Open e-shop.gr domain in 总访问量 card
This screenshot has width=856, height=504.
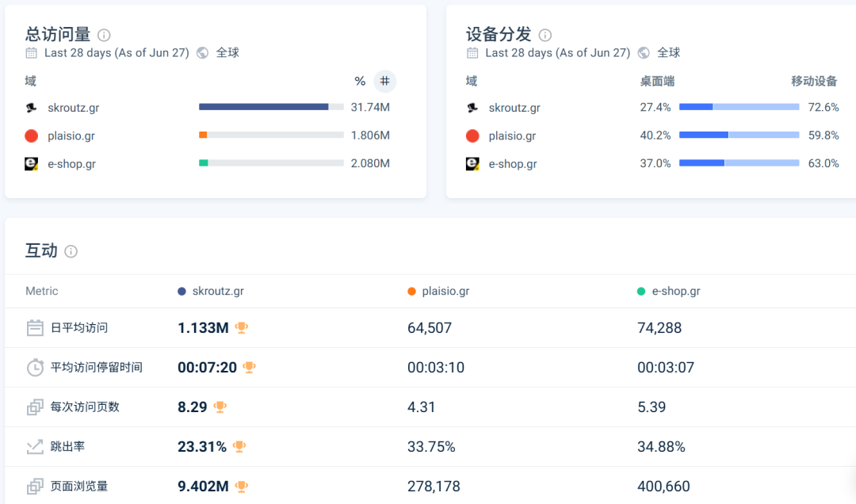tap(71, 164)
